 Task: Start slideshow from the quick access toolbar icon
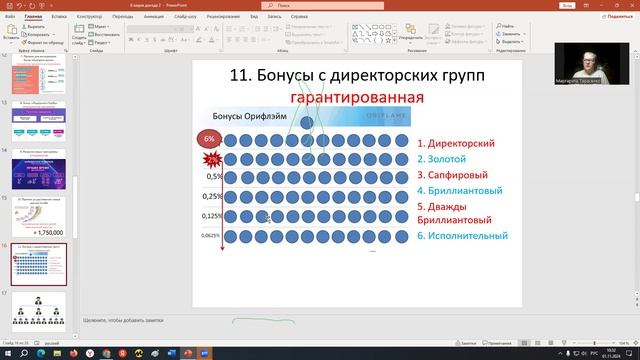coord(42,6)
